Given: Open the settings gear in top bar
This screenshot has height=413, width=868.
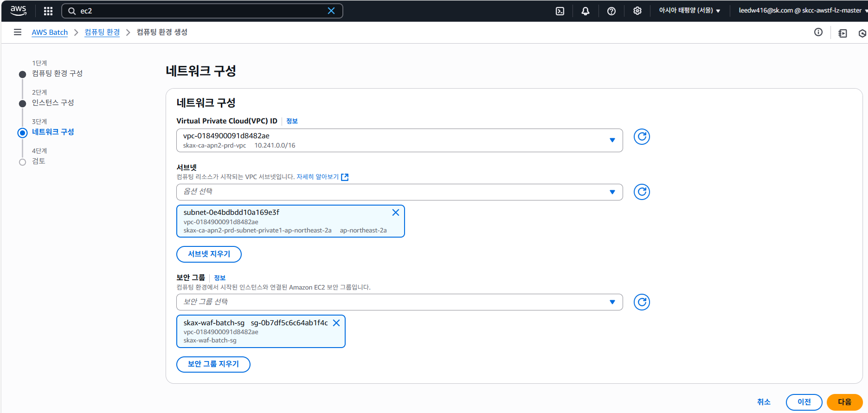Looking at the screenshot, I should [x=637, y=11].
